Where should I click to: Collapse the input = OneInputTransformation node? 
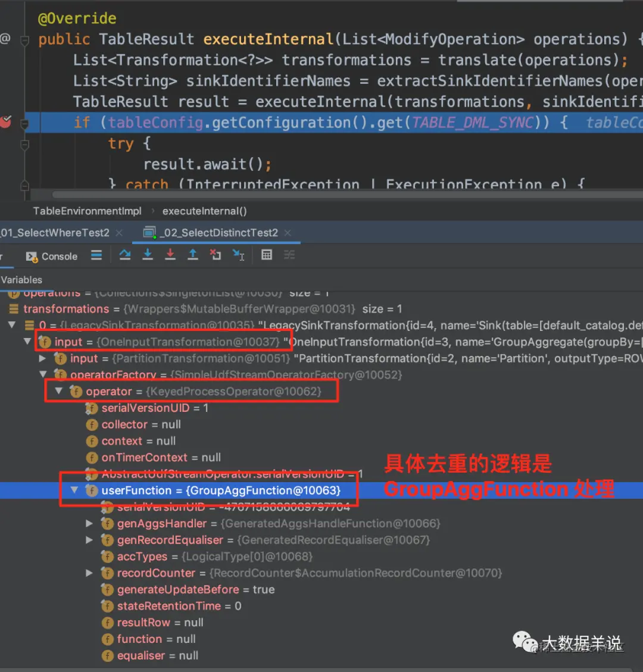(x=27, y=342)
